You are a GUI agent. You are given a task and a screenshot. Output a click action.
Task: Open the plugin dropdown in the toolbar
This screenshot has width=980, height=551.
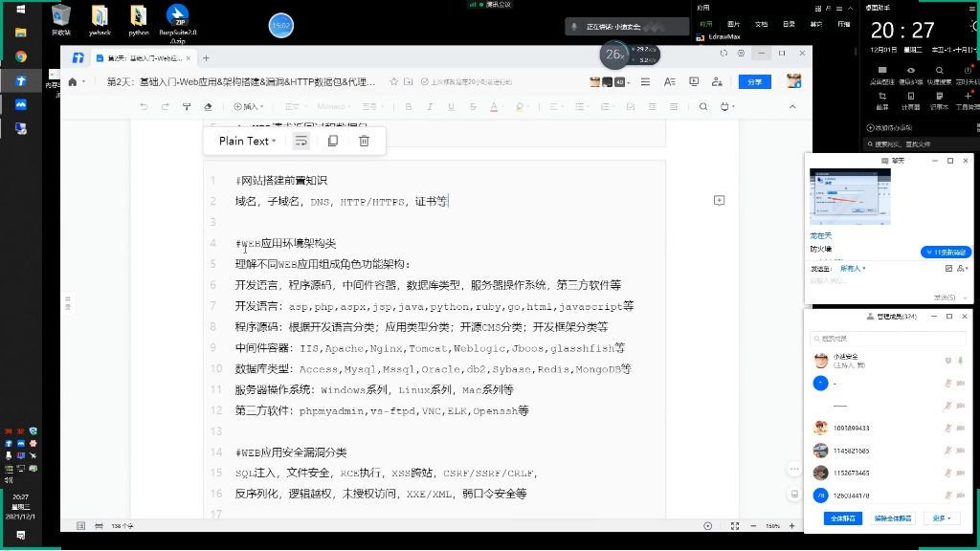(x=727, y=107)
